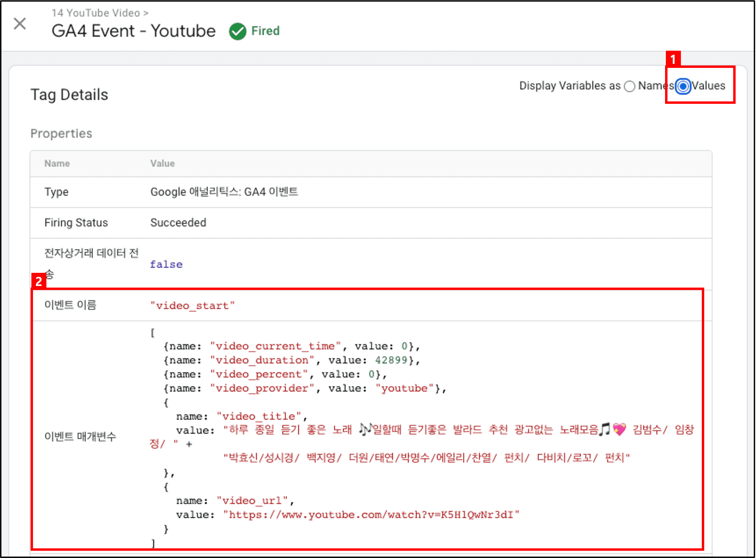
Task: Click the 이벤트 매개변수 row label
Action: coord(80,436)
